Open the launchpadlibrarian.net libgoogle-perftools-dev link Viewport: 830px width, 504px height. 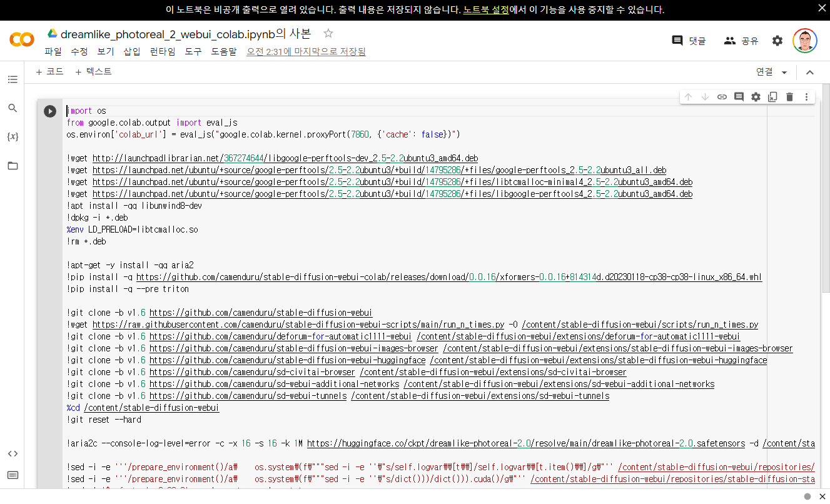(x=285, y=158)
